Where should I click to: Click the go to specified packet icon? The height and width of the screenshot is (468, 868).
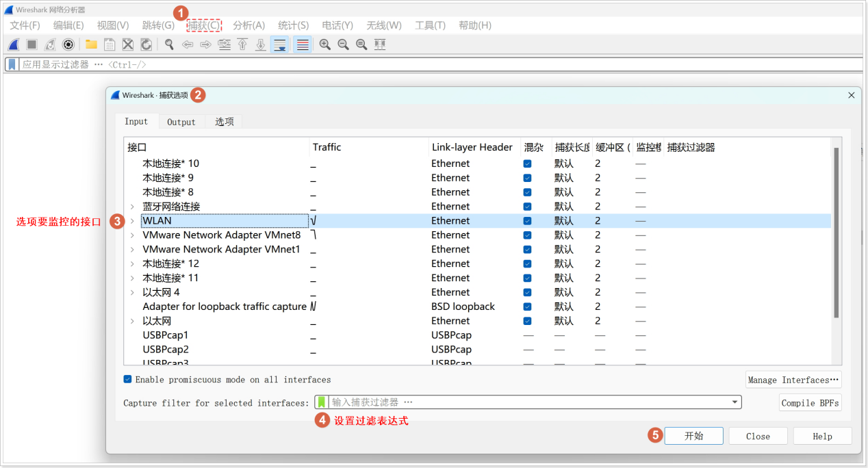click(224, 44)
